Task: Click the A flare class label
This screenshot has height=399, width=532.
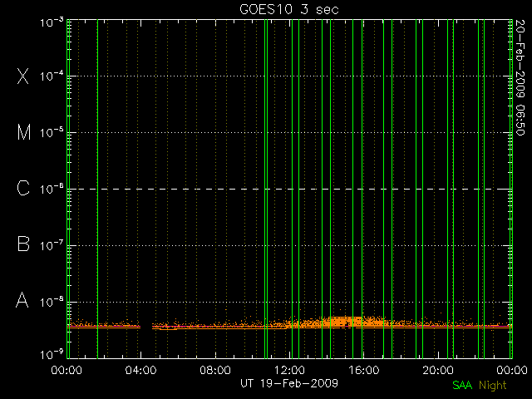Action: 22,300
